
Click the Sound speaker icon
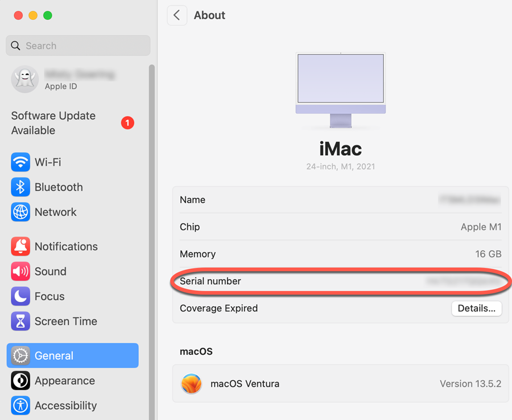(x=20, y=271)
